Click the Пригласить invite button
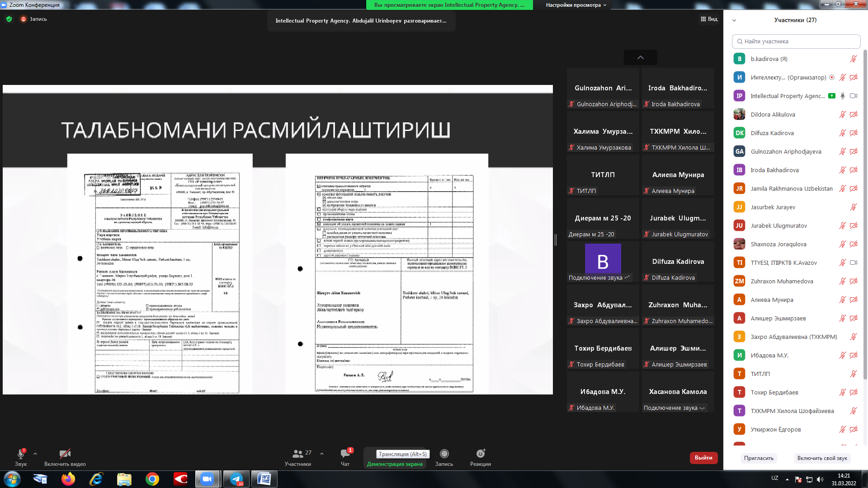 759,458
